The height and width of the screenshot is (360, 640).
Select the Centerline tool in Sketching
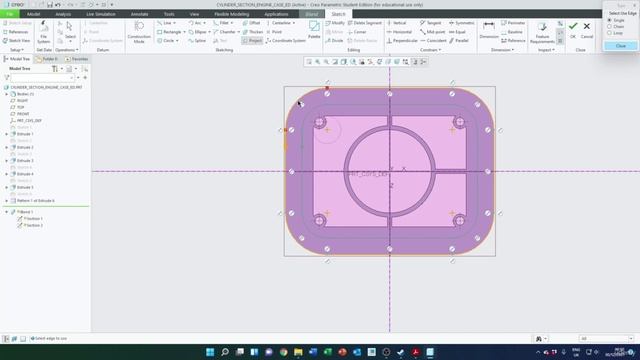coord(278,23)
